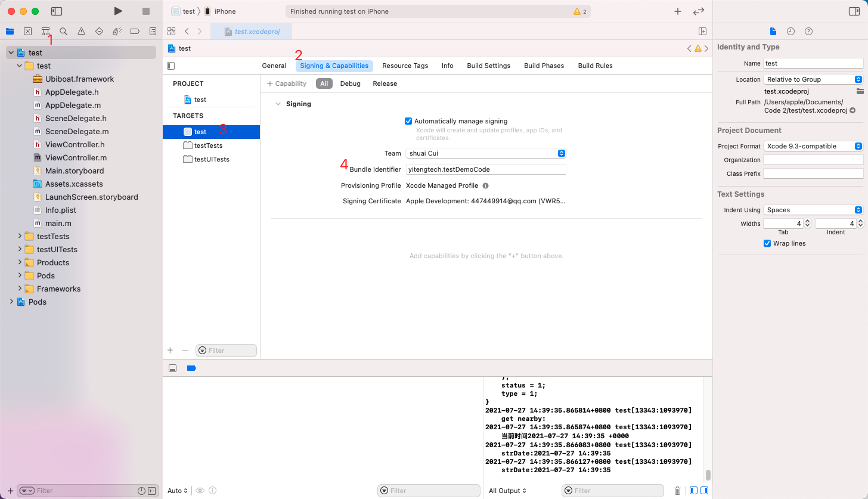
Task: Hide the debug area
Action: point(172,368)
